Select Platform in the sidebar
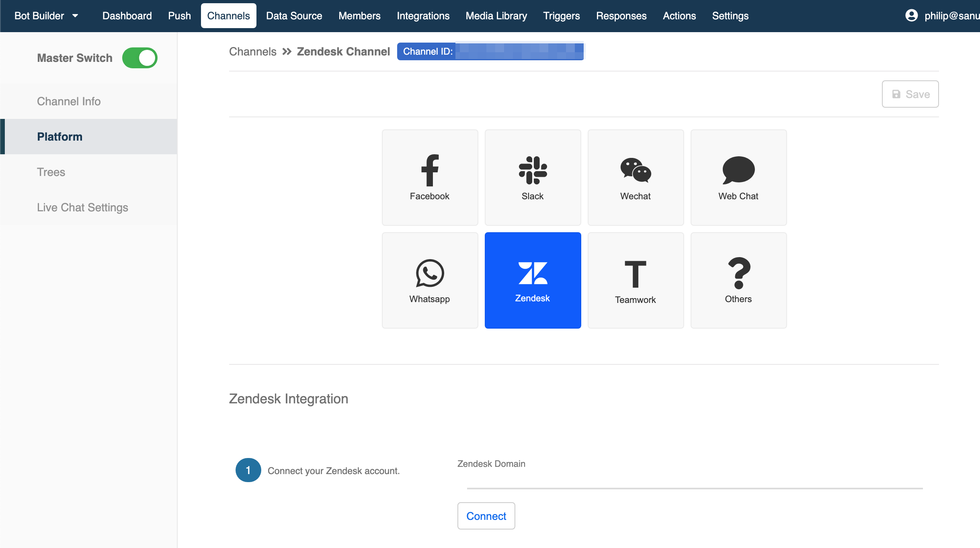 88,137
